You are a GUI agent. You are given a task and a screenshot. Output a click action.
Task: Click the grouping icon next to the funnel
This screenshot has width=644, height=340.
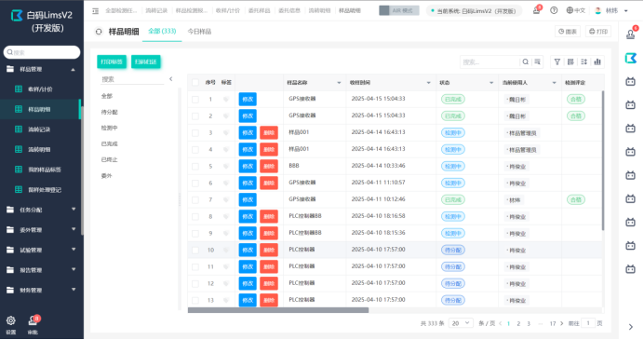pyautogui.click(x=570, y=62)
